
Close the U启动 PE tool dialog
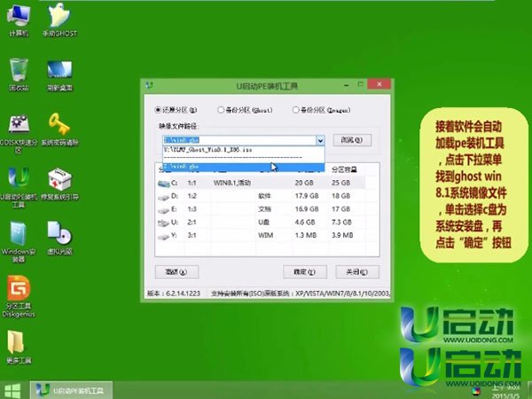point(379,84)
